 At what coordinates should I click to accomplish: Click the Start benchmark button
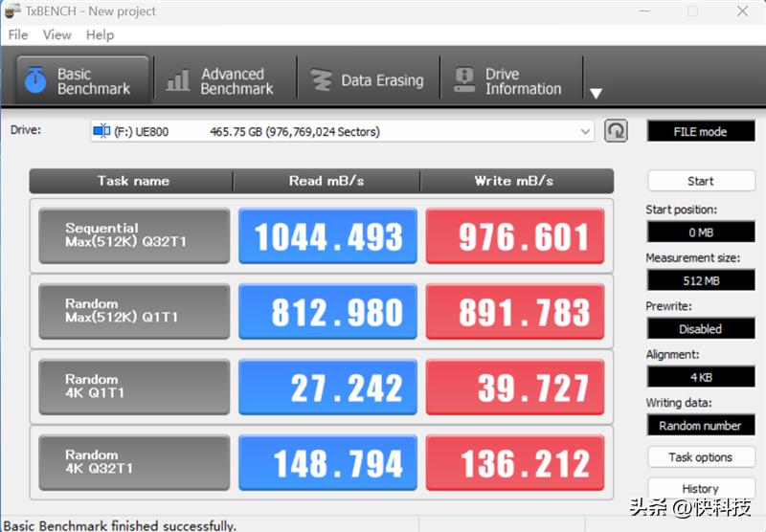(x=701, y=181)
